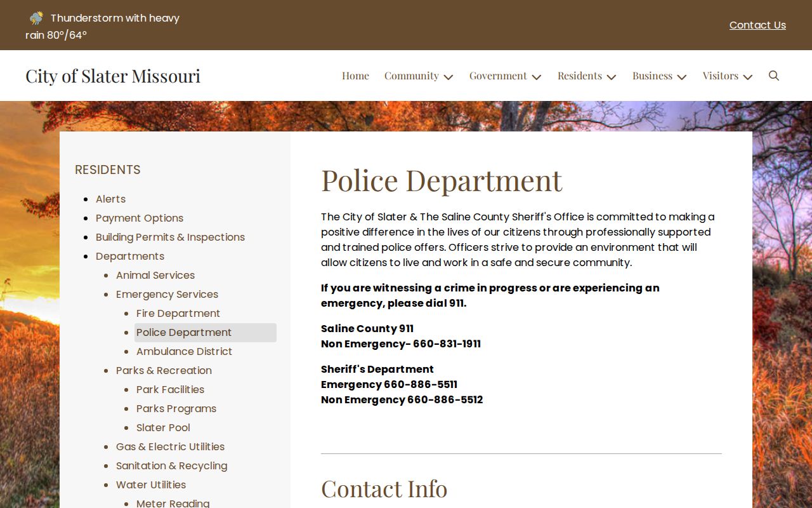Viewport: 812px width, 508px height.
Task: Expand the Community menu chevron
Action: pos(449,77)
